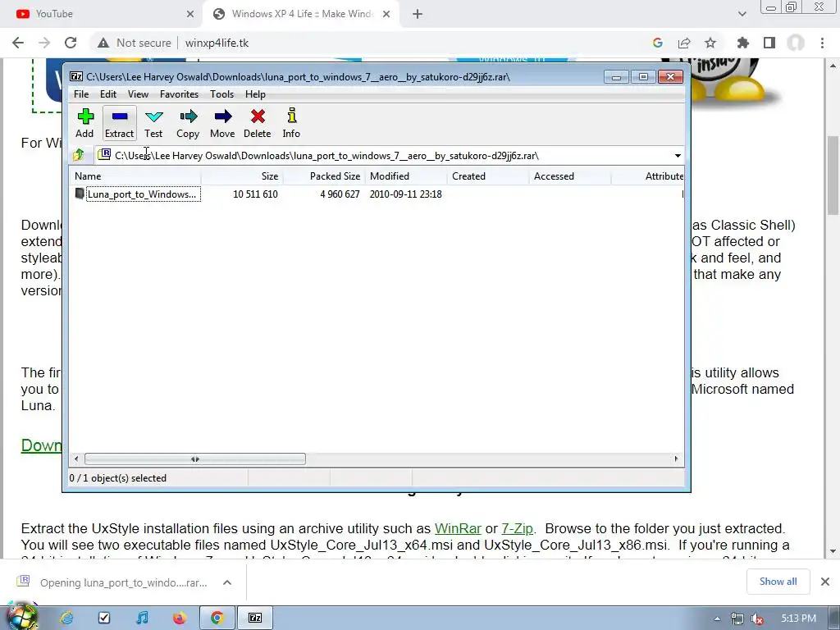Click the size value 10 511 610

pos(255,194)
